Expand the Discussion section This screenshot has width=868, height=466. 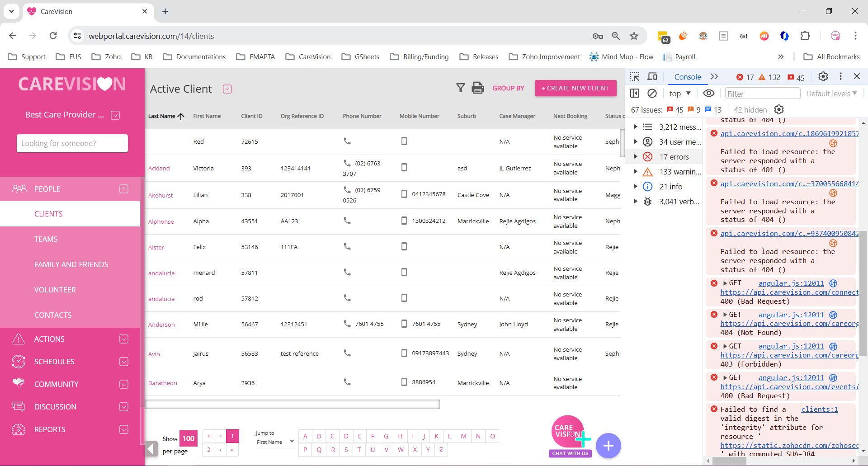124,407
